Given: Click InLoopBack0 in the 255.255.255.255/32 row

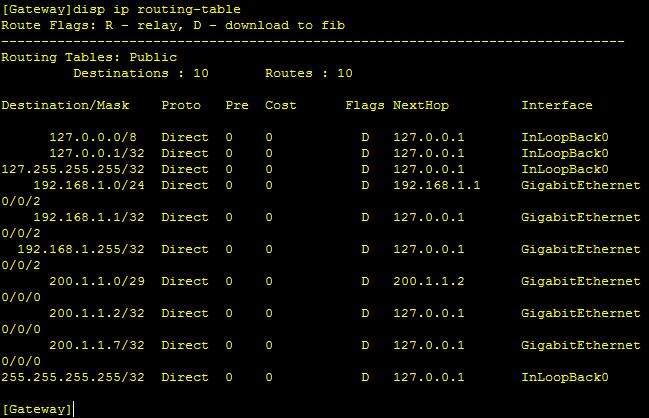Looking at the screenshot, I should click(565, 377).
